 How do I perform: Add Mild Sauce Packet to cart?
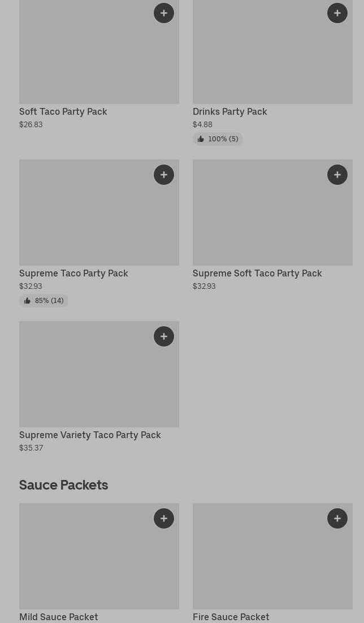click(x=164, y=518)
